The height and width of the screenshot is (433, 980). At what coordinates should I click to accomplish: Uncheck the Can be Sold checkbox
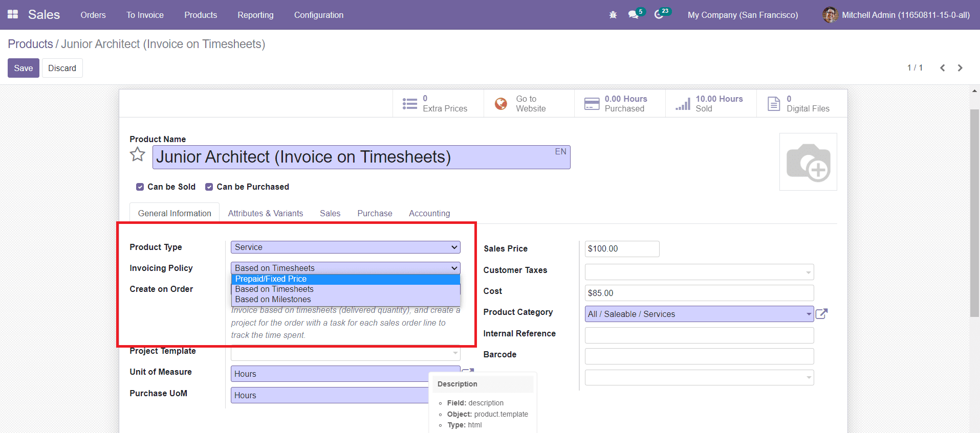[x=140, y=187]
